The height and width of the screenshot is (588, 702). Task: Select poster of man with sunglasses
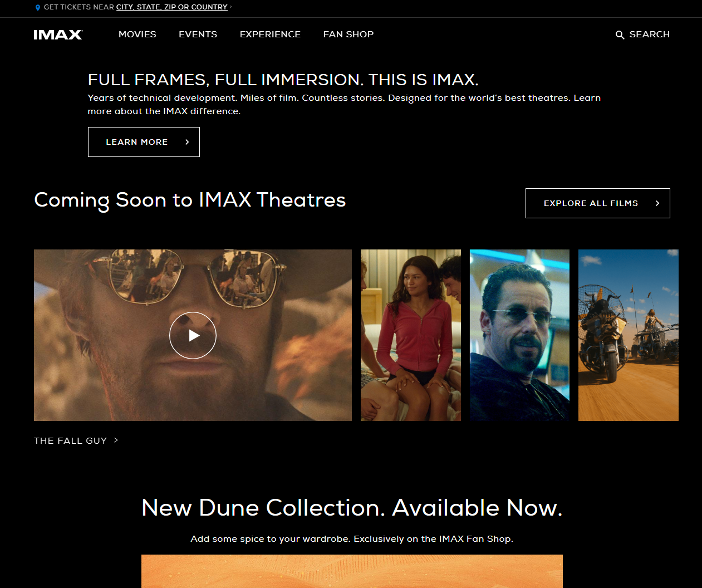(519, 335)
